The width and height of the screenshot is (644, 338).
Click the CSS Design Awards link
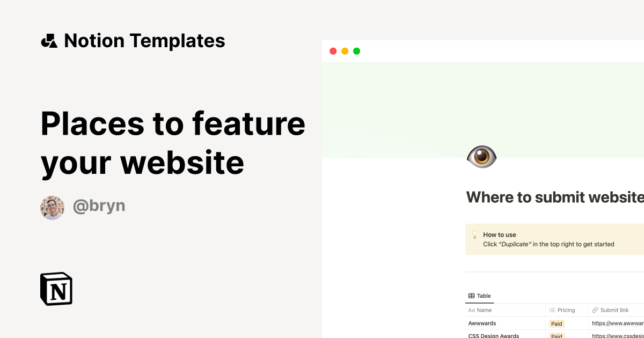493,335
